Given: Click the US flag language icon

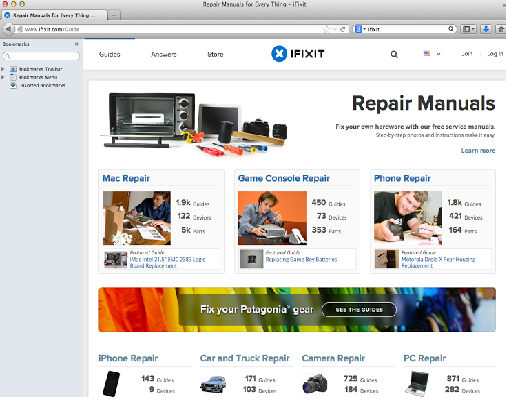Looking at the screenshot, I should [x=427, y=53].
